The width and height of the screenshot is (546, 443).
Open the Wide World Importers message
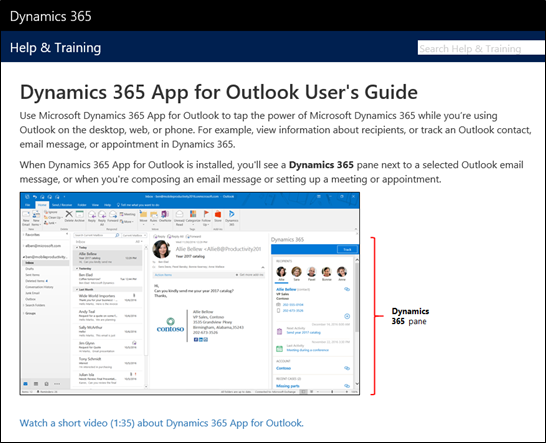pyautogui.click(x=108, y=300)
